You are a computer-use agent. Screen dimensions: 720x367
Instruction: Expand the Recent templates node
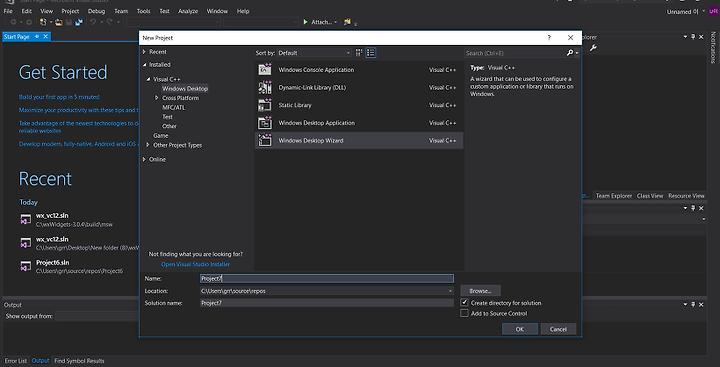coord(144,52)
